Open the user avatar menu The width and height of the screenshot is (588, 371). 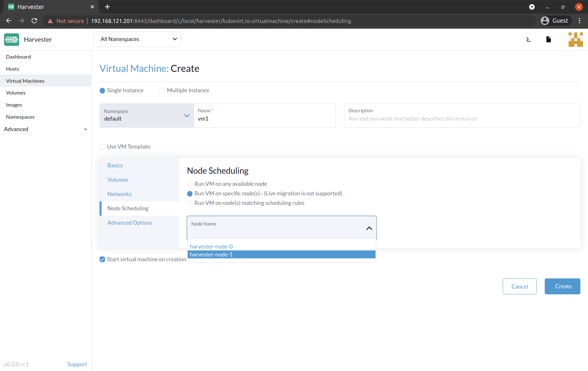click(x=576, y=39)
